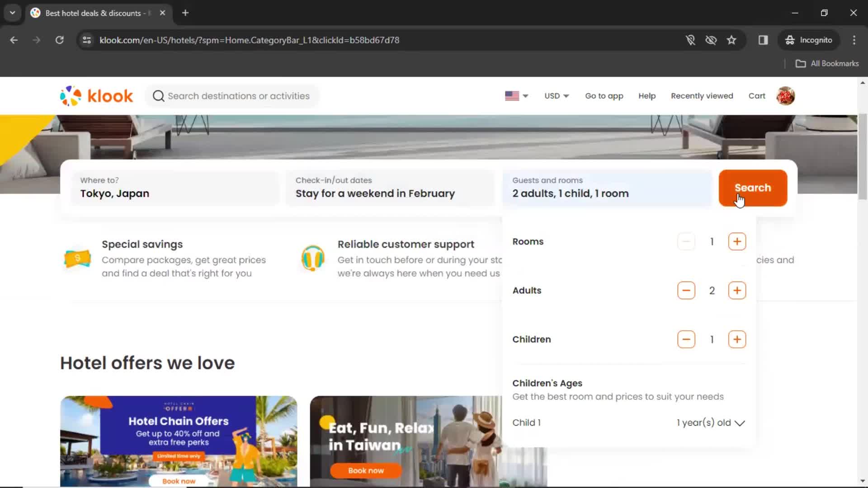
Task: Open Recently viewed menu
Action: click(702, 96)
